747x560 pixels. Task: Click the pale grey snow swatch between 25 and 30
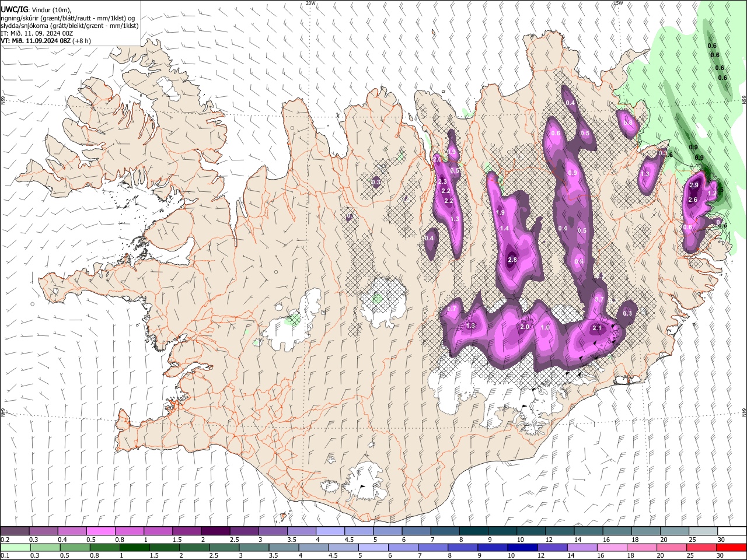pyautogui.click(x=703, y=531)
